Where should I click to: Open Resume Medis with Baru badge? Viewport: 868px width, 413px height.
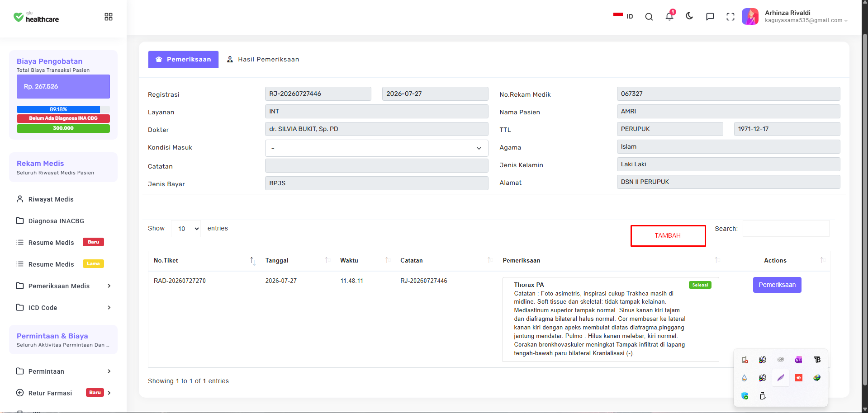click(x=60, y=243)
